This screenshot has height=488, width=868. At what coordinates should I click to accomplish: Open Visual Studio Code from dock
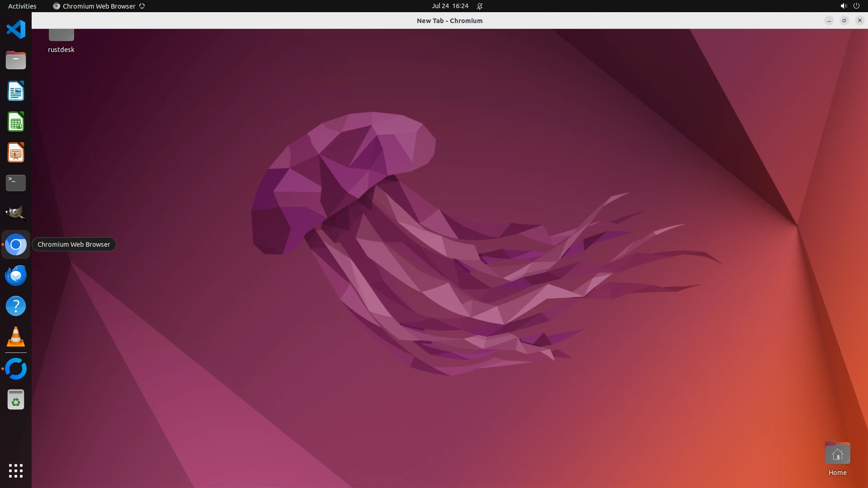pyautogui.click(x=16, y=30)
